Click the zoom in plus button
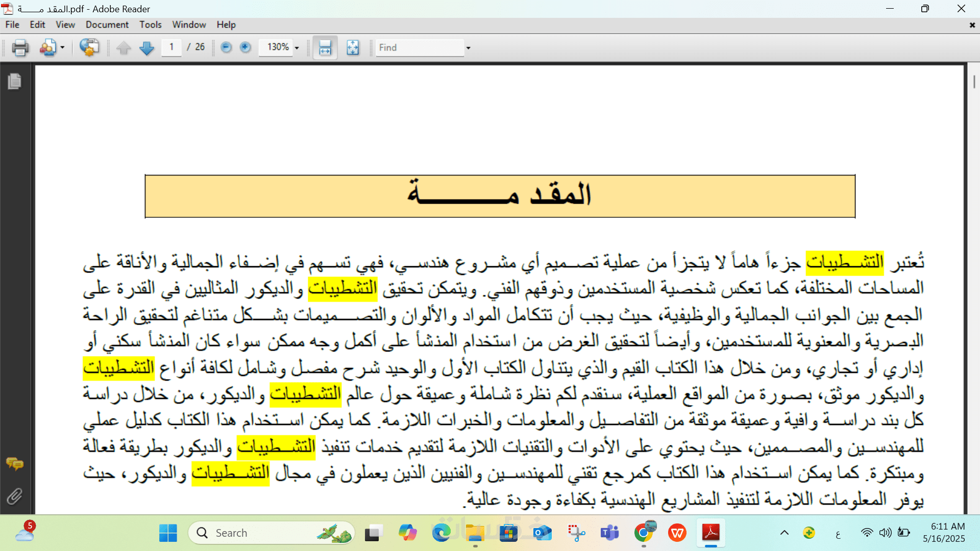 click(x=245, y=47)
